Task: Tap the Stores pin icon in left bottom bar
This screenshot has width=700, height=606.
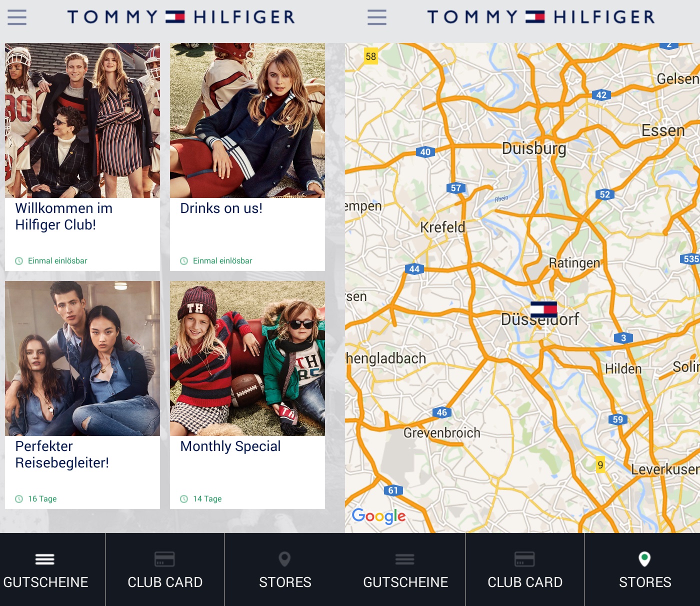Action: pyautogui.click(x=284, y=559)
